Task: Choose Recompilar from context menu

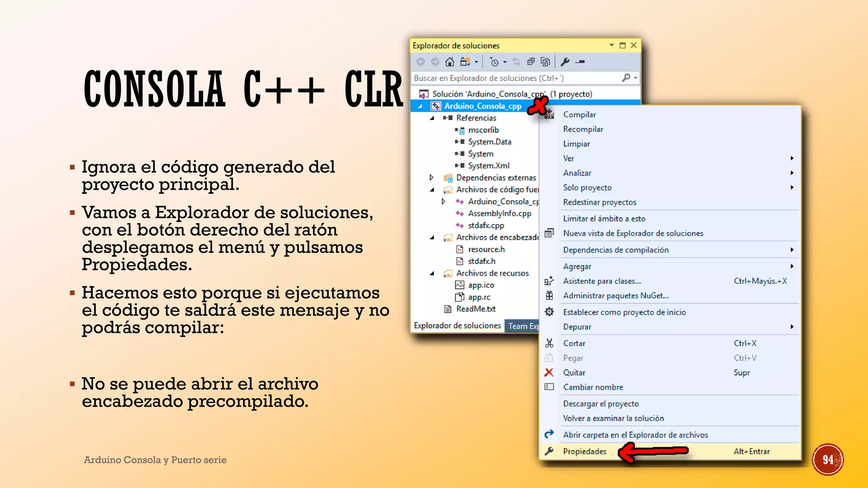Action: [583, 129]
